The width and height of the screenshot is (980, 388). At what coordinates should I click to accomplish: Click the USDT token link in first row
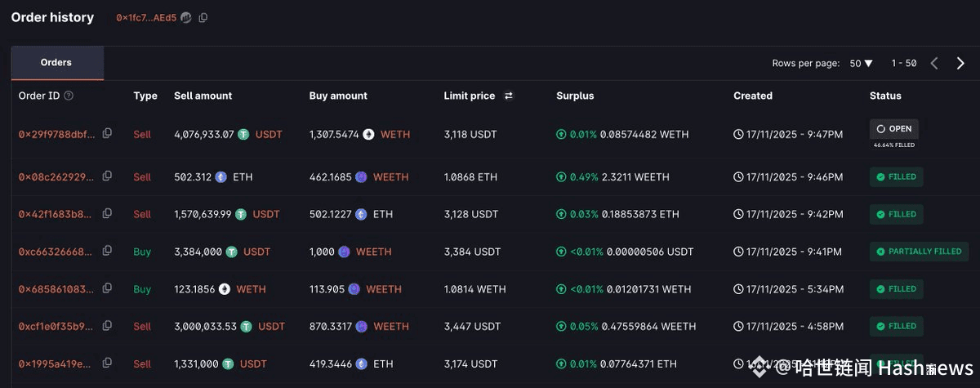(269, 134)
